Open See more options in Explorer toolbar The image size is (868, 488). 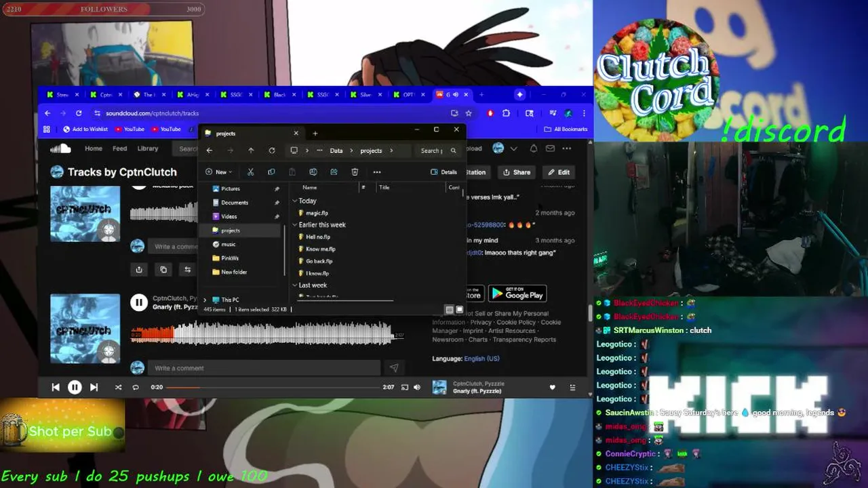coord(377,172)
